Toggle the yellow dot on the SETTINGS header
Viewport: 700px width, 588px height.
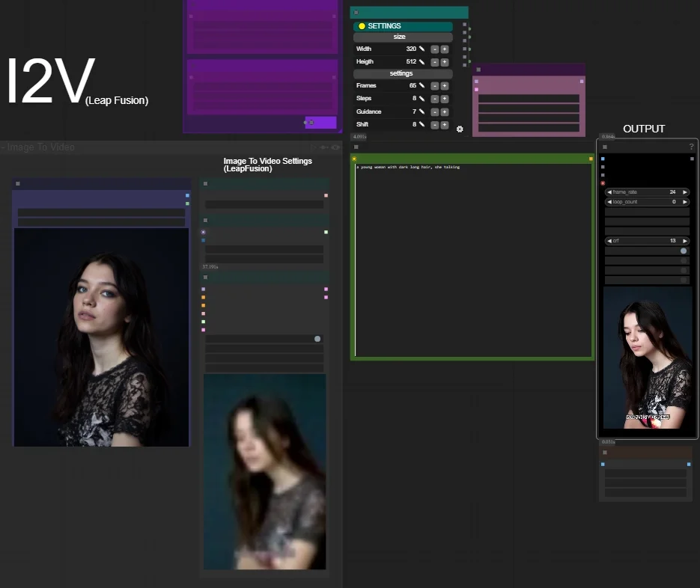pos(362,26)
